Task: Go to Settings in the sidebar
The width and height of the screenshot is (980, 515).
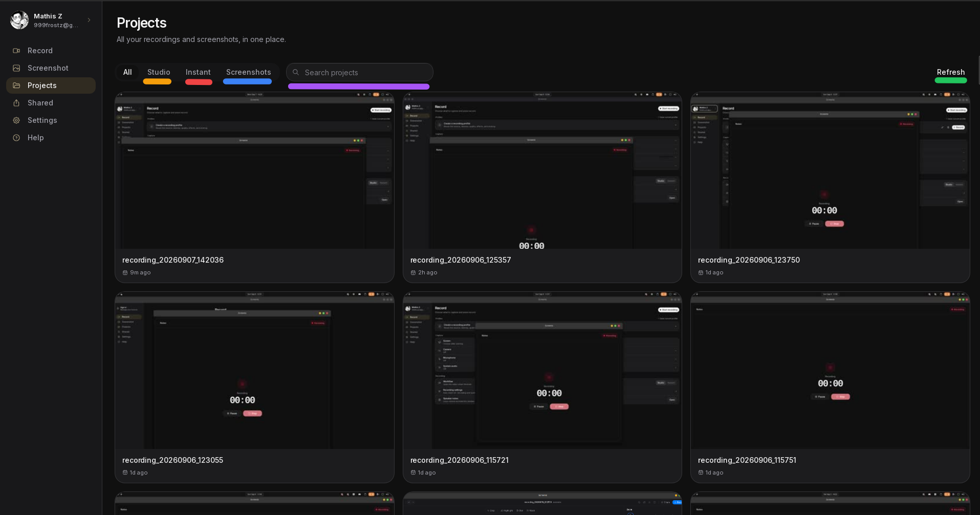Action: point(51,120)
